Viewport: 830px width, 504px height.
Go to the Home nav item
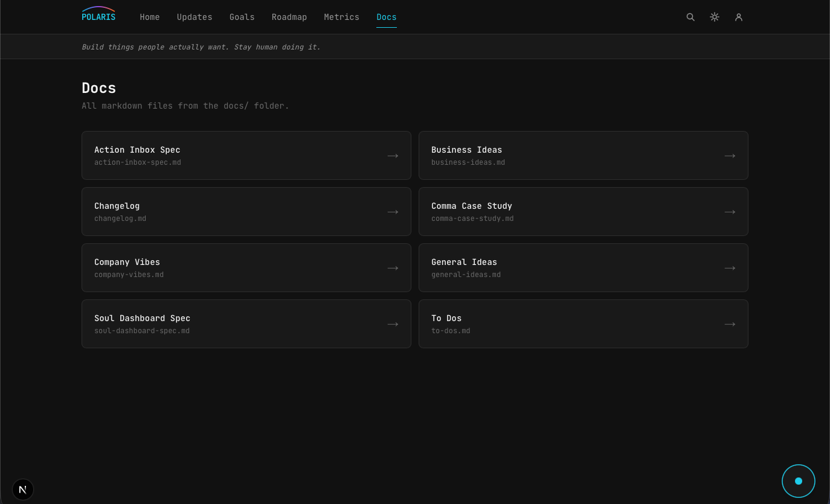click(x=150, y=17)
